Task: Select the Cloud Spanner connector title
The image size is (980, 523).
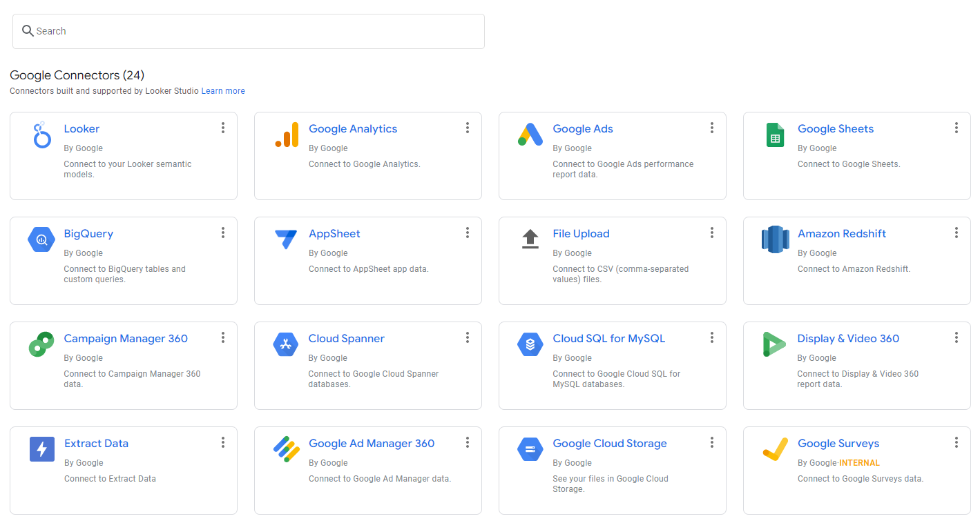Action: (347, 338)
